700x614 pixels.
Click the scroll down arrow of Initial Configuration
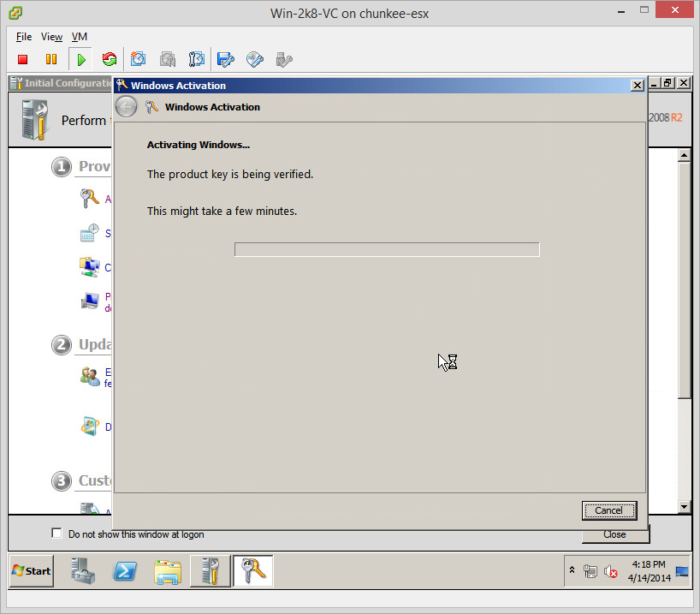click(683, 507)
